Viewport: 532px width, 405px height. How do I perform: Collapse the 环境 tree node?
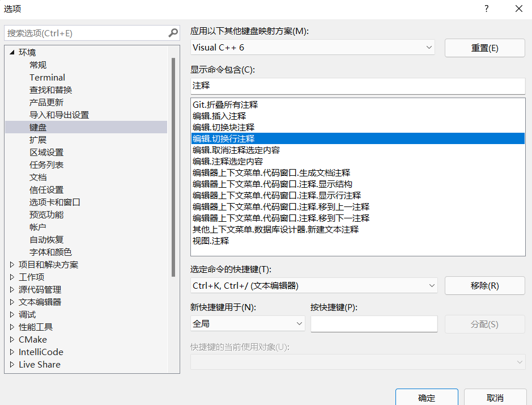13,52
